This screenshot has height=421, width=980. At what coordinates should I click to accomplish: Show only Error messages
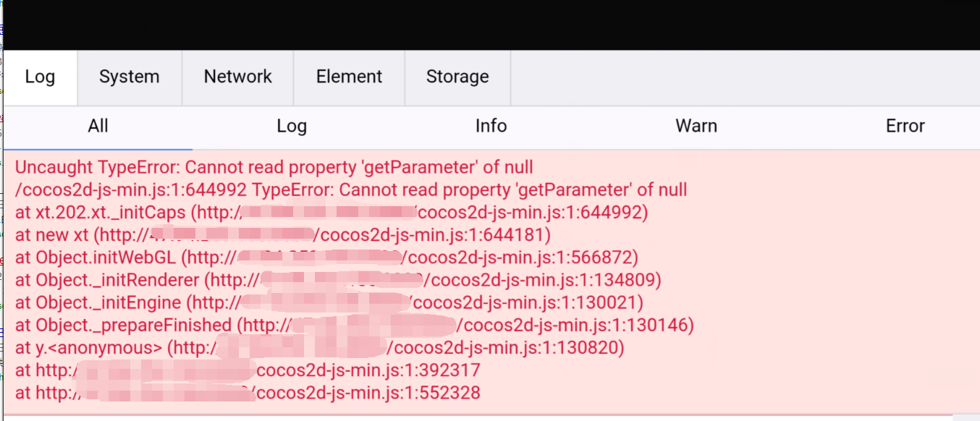point(905,126)
